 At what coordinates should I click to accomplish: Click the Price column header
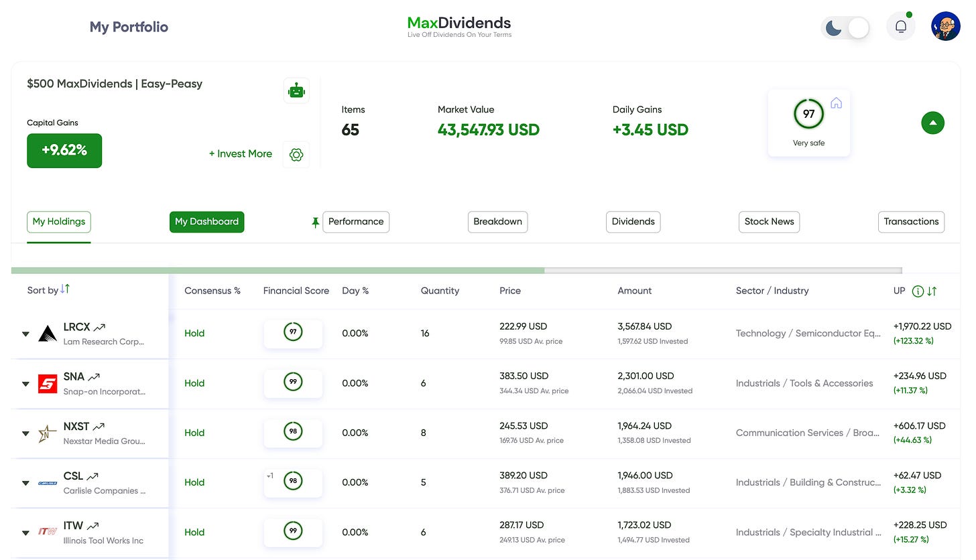coord(510,291)
